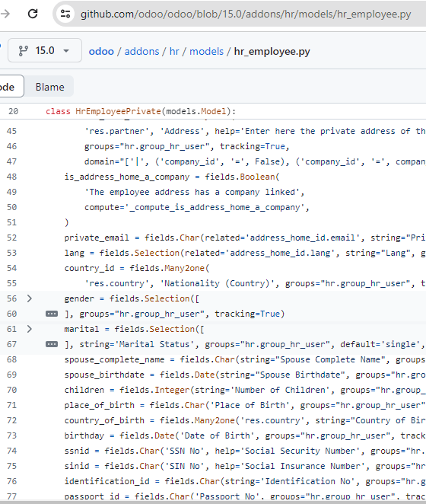This screenshot has width=426, height=504.
Task: Select line number 52 in gutter
Action: 12,238
